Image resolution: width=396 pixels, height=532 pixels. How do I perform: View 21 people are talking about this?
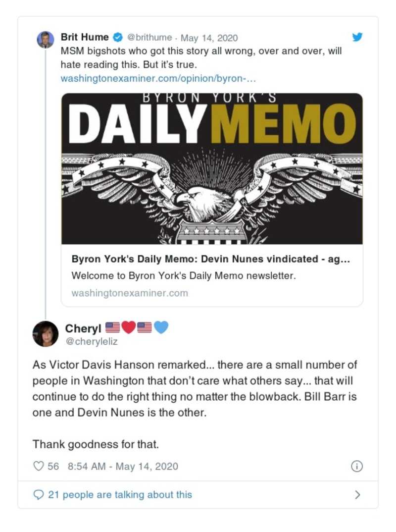click(120, 494)
